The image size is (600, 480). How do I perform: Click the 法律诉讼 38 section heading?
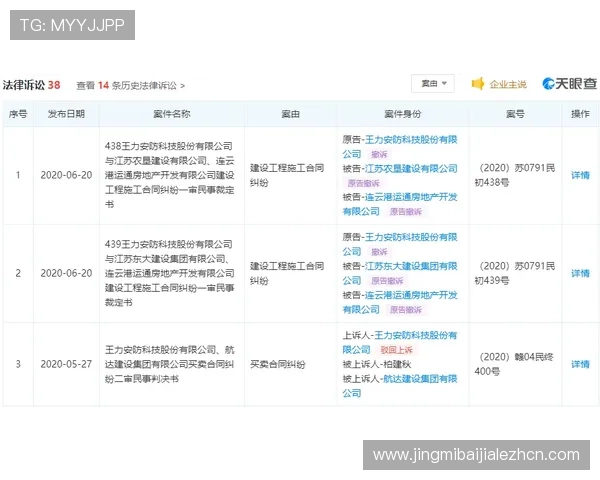(x=31, y=85)
